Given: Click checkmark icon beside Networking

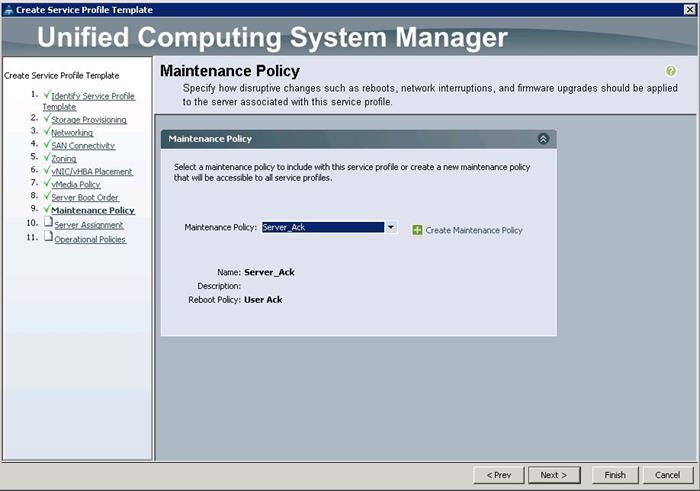Looking at the screenshot, I should click(47, 131).
